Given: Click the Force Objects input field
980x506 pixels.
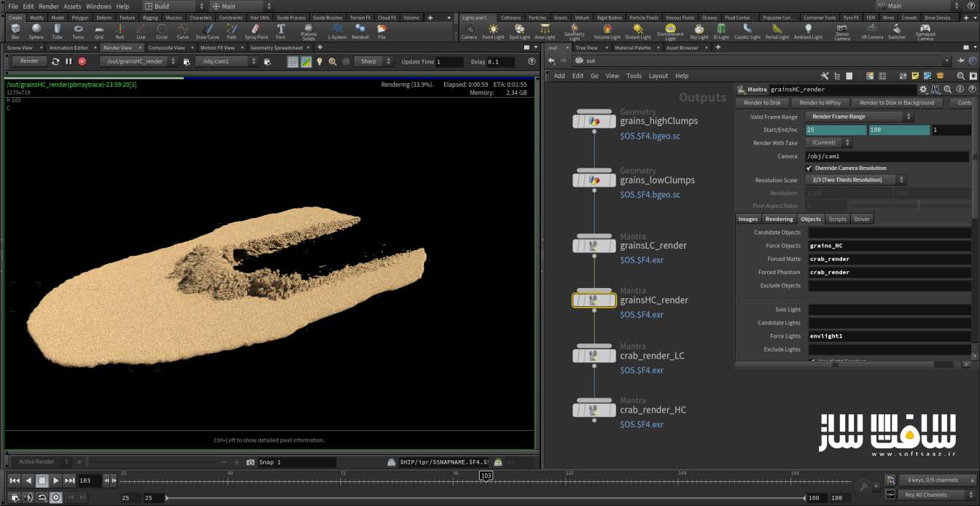Looking at the screenshot, I should [x=889, y=246].
